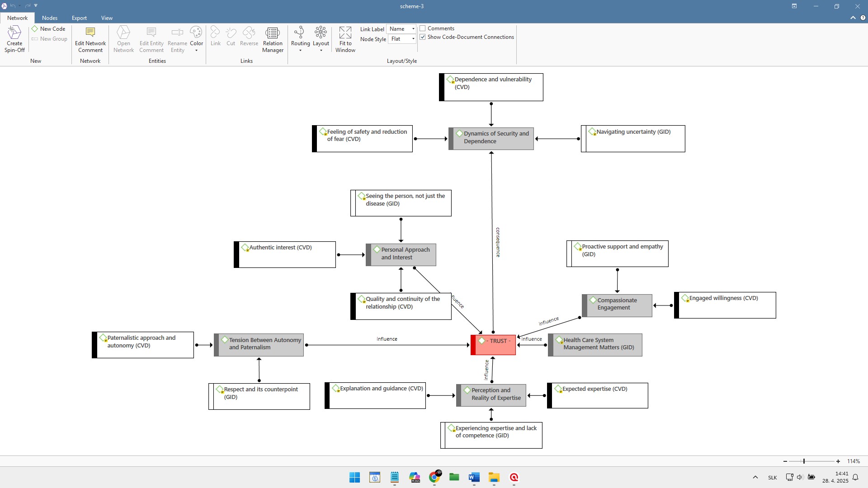Click New Group in the ribbon

[49, 39]
